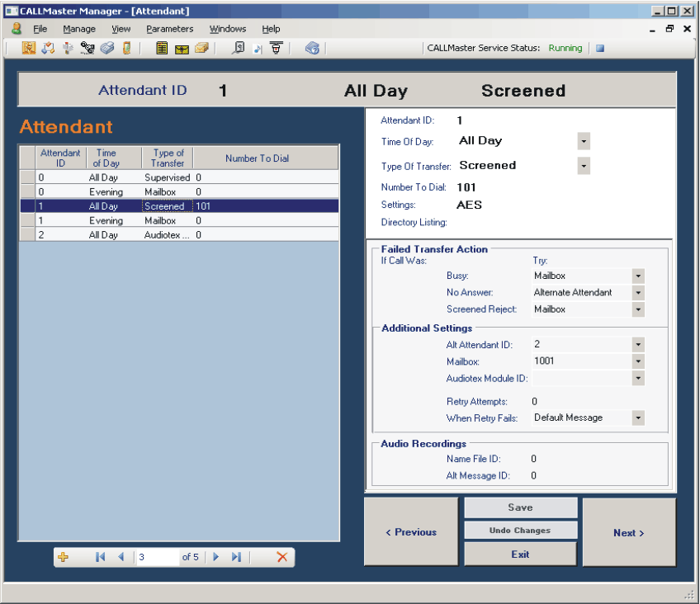700x604 pixels.
Task: Open the blue help book icon
Action: tap(312, 48)
